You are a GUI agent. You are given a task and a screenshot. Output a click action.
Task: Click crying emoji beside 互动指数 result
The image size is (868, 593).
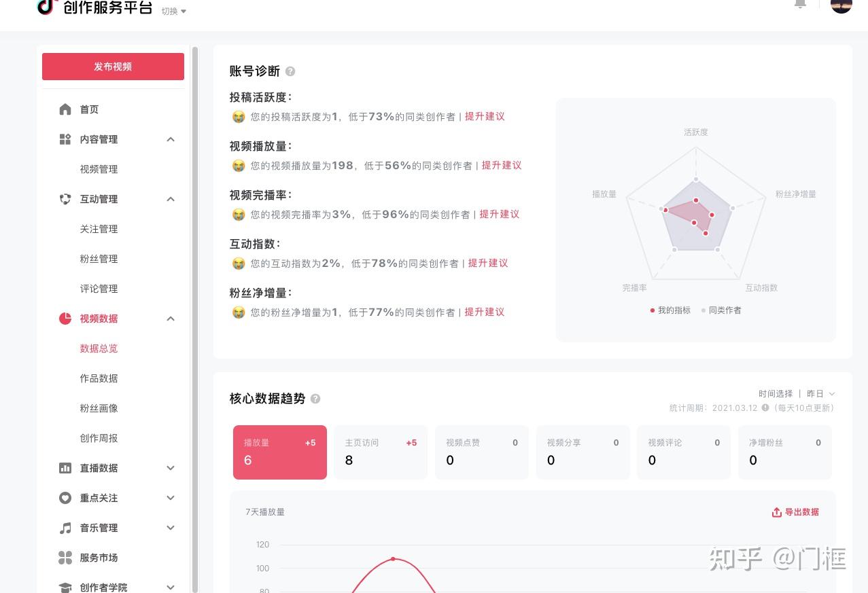coord(239,264)
